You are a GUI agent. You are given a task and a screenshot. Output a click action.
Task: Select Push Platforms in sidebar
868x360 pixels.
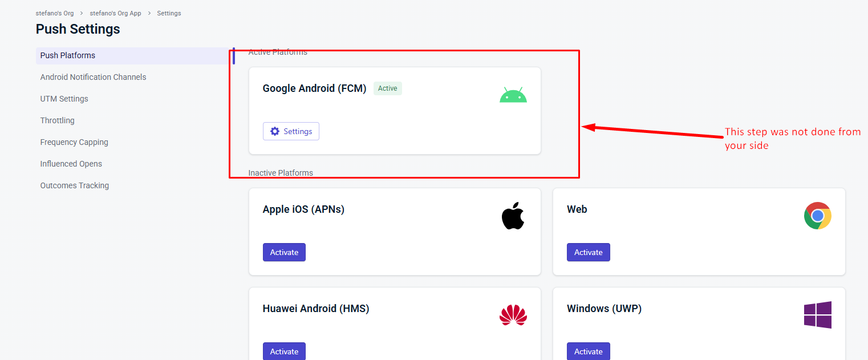[x=132, y=55]
